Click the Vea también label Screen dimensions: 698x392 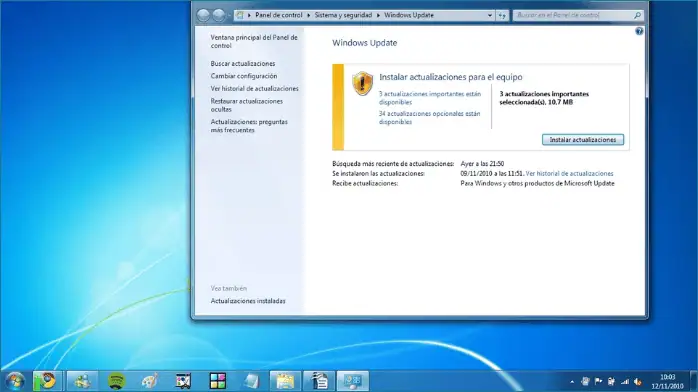pos(228,288)
